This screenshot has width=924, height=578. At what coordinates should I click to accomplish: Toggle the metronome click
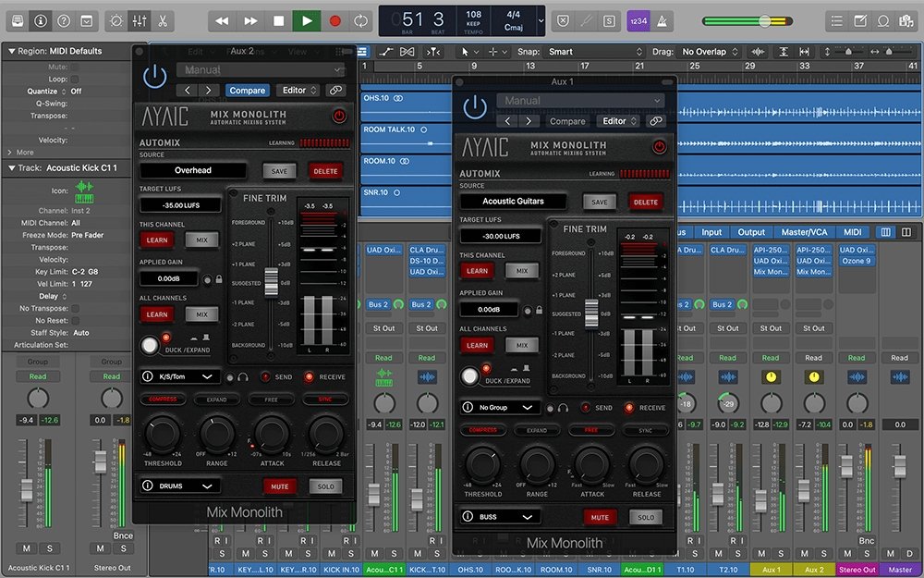(662, 21)
